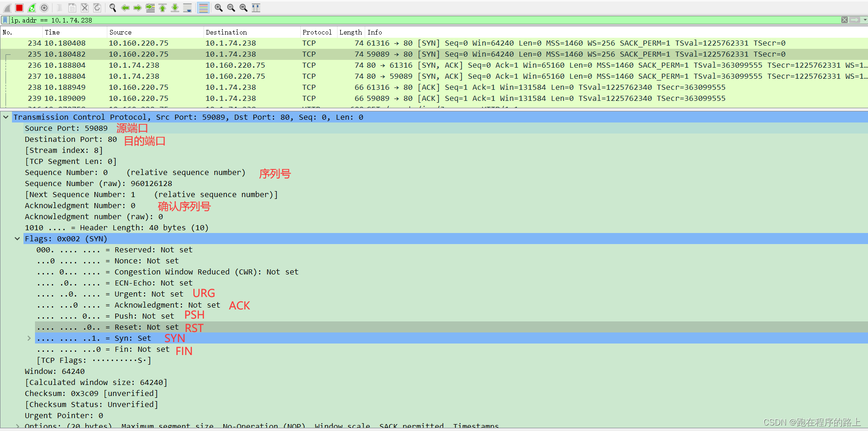Collapse the Transmission Control Protocol tree
The height and width of the screenshot is (431, 868).
click(6, 117)
